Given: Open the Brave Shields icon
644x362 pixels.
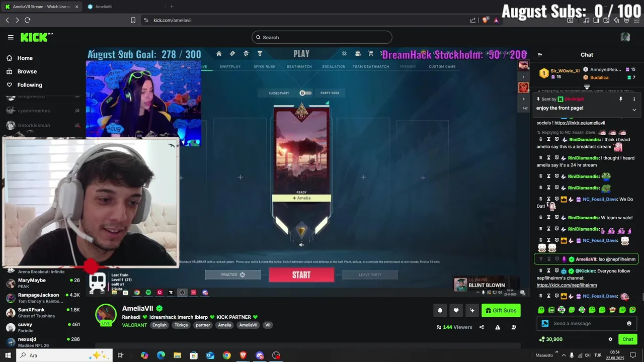Looking at the screenshot, I should [485, 20].
